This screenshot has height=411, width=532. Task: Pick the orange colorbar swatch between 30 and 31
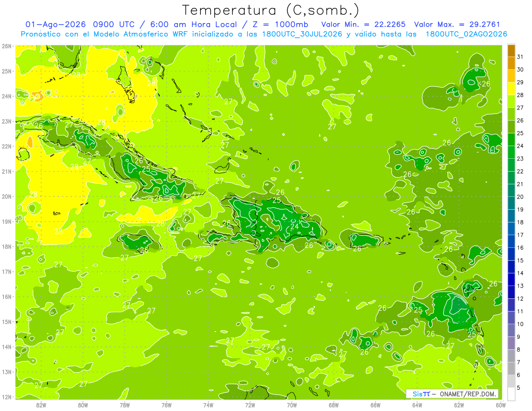511,63
